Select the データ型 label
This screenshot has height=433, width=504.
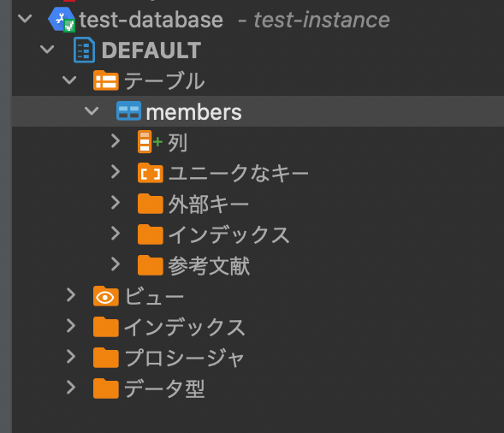[x=164, y=389]
